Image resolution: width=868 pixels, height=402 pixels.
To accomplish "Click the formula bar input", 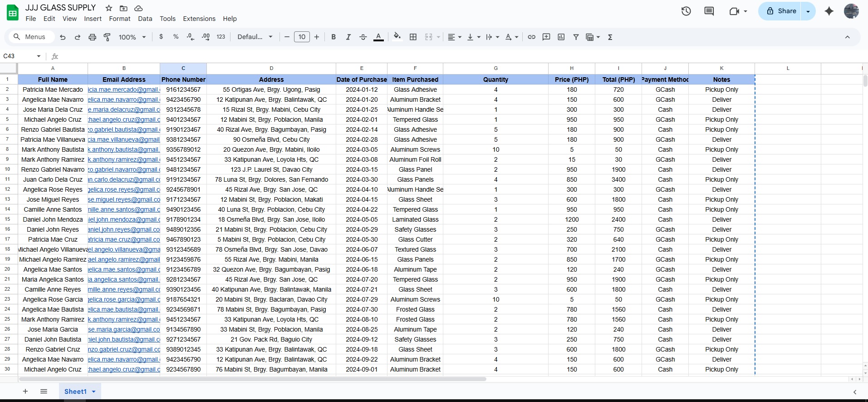I will click(463, 56).
